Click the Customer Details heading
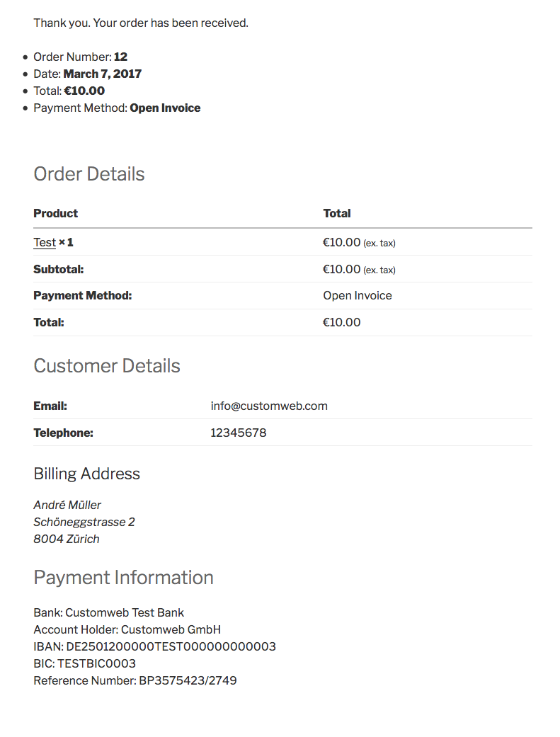Image resolution: width=560 pixels, height=737 pixels. point(107,365)
